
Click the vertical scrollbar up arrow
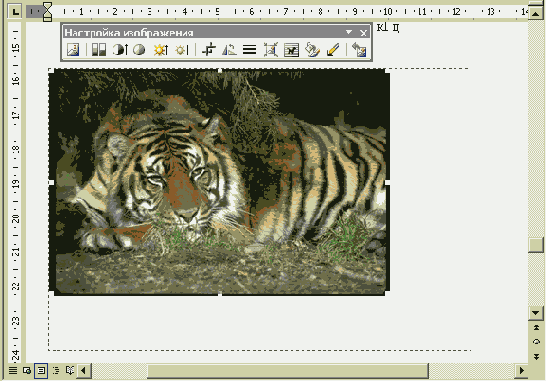(536, 13)
